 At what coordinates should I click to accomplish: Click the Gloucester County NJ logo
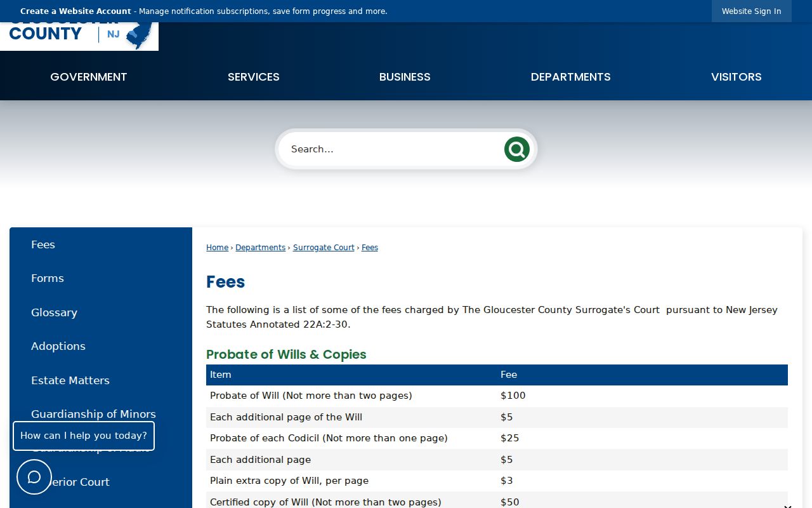click(x=79, y=36)
